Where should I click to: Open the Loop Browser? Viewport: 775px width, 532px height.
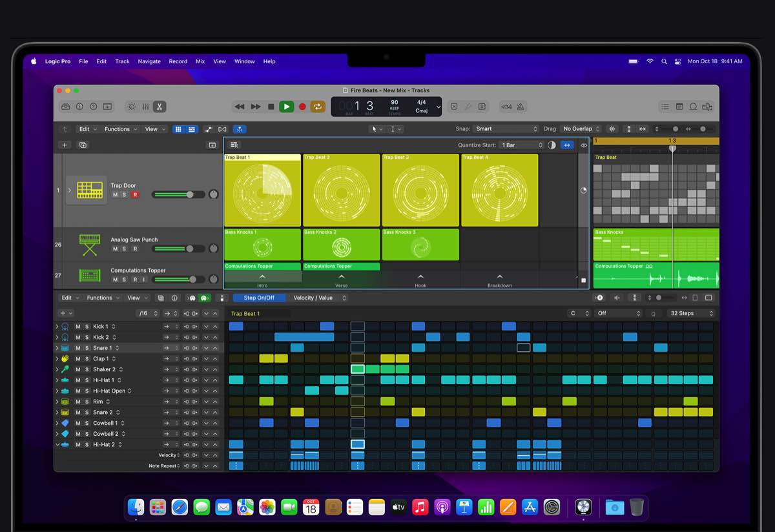[x=693, y=107]
